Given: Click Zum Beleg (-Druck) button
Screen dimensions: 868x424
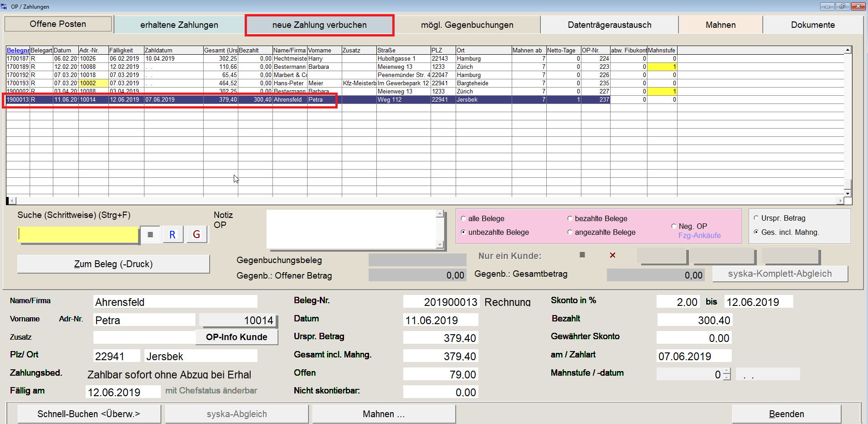Looking at the screenshot, I should coord(113,264).
